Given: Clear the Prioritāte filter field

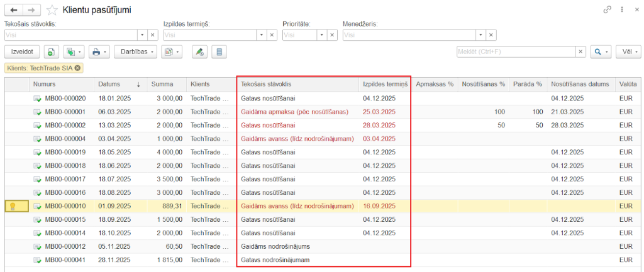Looking at the screenshot, I should [332, 35].
